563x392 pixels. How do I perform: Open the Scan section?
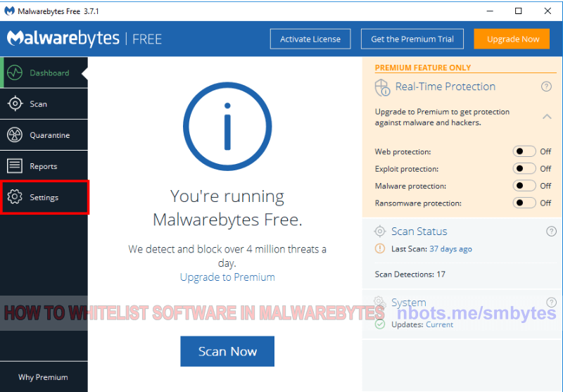tap(44, 103)
